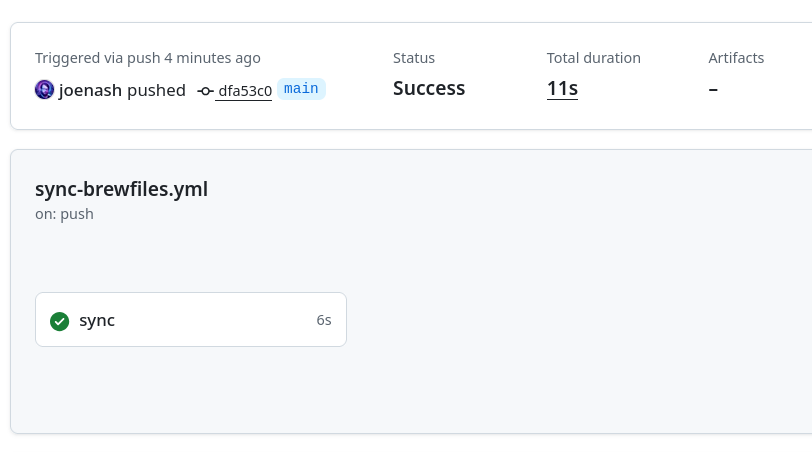The image size is (812, 452).
Task: Click empty space in the sync job card
Action: pos(220,320)
